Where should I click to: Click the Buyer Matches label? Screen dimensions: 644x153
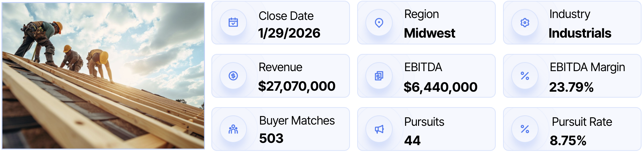(x=297, y=121)
